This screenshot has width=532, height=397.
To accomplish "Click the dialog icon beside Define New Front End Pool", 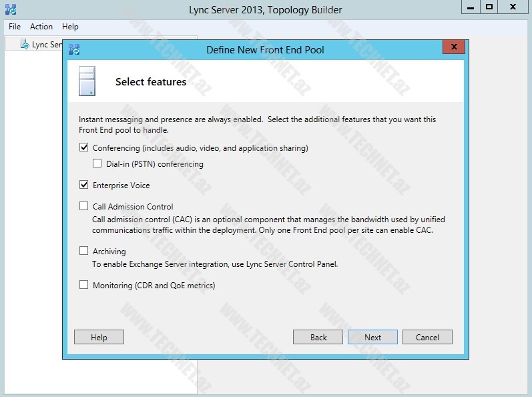I will (x=74, y=49).
